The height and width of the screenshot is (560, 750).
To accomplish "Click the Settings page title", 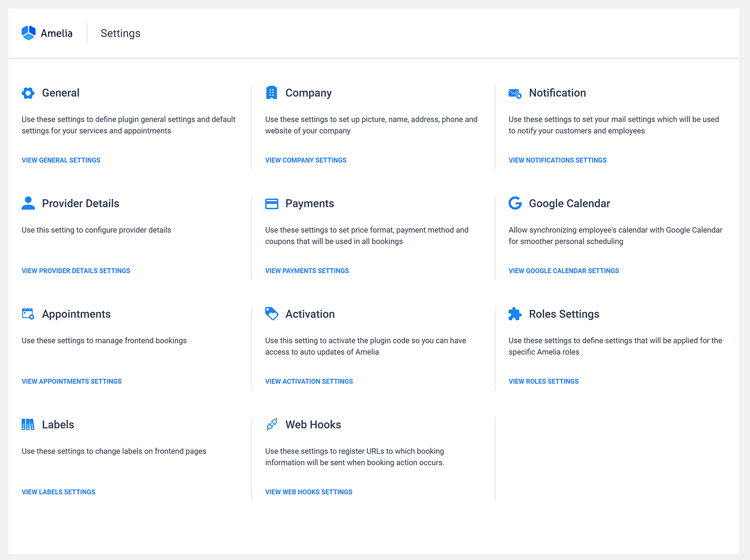I will (x=120, y=33).
